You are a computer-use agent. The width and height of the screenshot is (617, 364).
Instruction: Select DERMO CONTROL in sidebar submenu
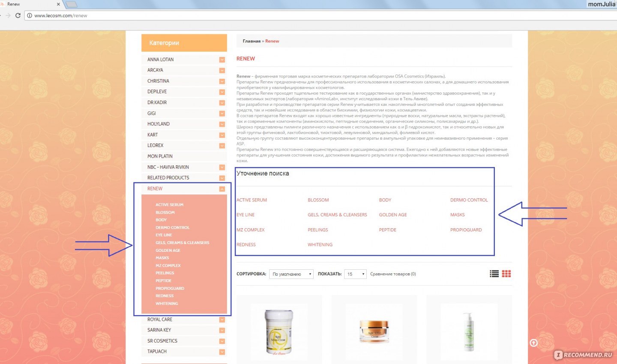coord(172,227)
